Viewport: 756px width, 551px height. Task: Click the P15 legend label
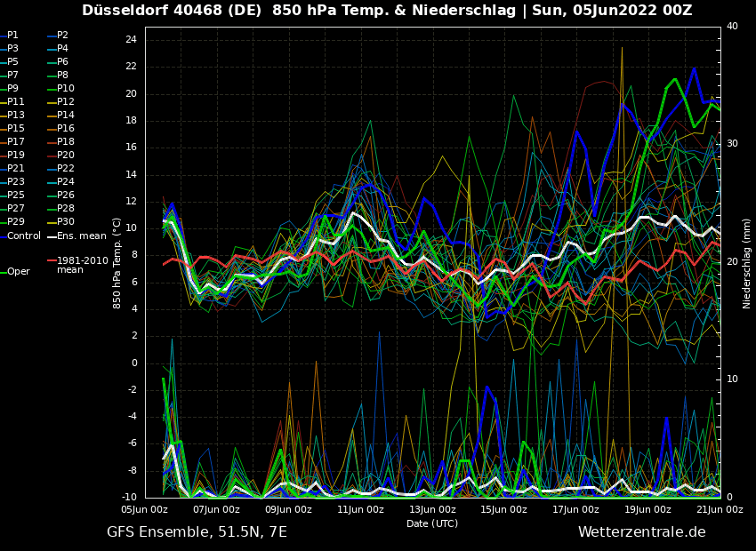tap(16, 129)
